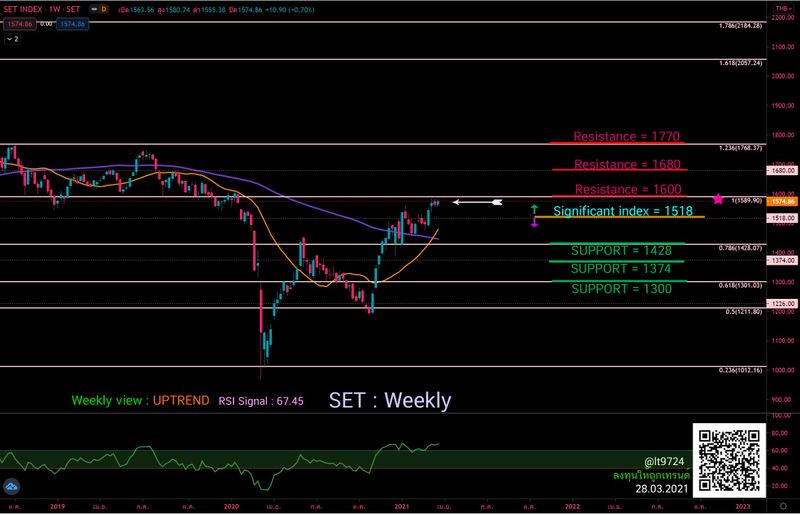Click the QR code image
The image size is (800, 515).
(x=729, y=460)
